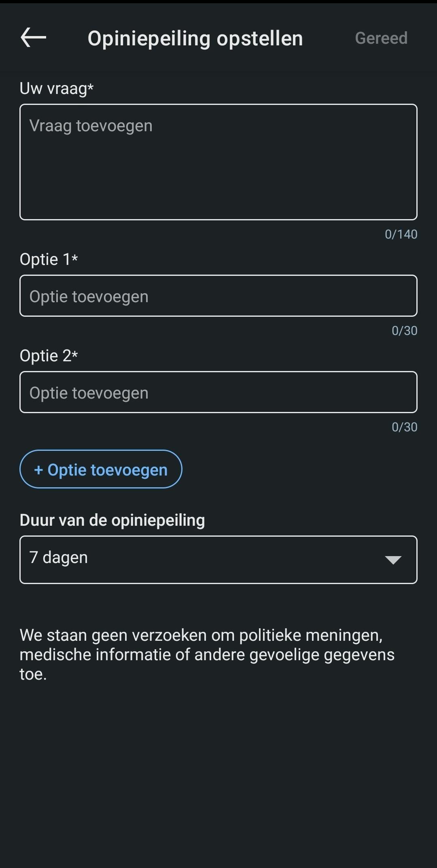This screenshot has height=868, width=437.
Task: Click the plus icon in Optie toevoegen
Action: (38, 470)
